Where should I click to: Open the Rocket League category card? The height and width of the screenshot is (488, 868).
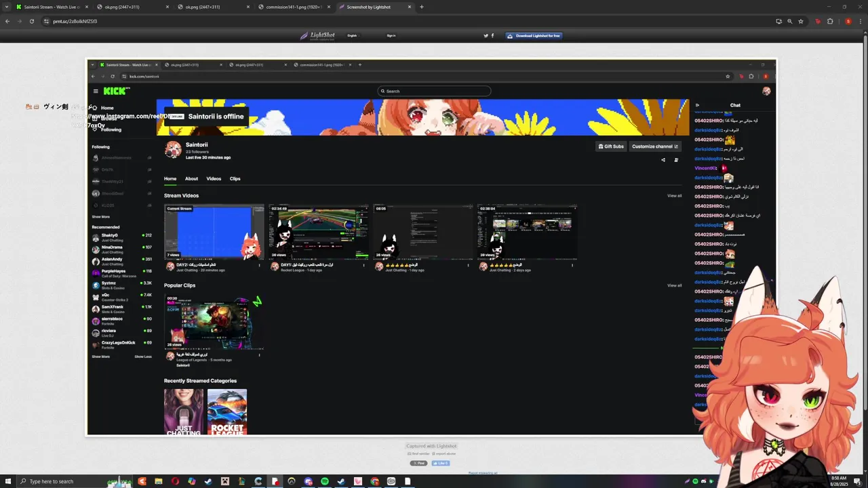(227, 412)
